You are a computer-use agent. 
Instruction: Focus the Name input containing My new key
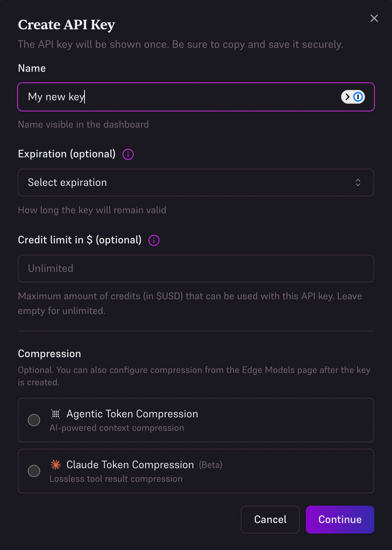(174, 97)
